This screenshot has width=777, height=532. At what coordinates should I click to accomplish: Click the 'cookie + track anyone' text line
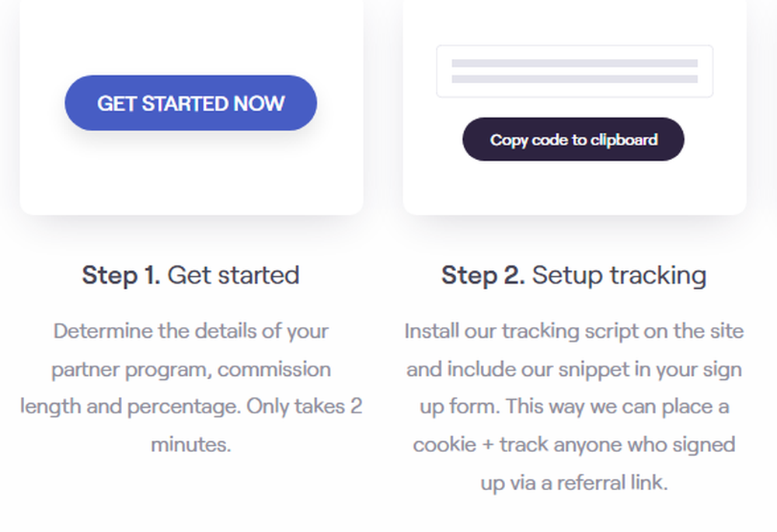click(x=574, y=445)
